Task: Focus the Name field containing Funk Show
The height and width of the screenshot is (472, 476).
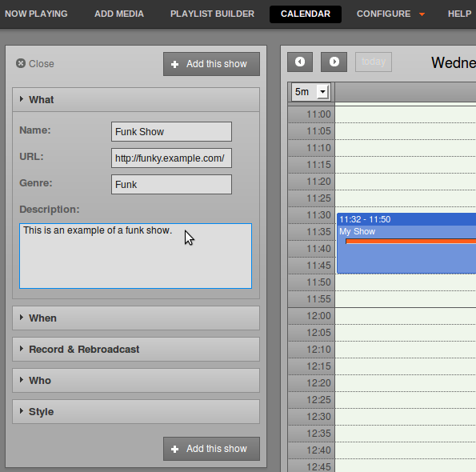Action: click(171, 132)
